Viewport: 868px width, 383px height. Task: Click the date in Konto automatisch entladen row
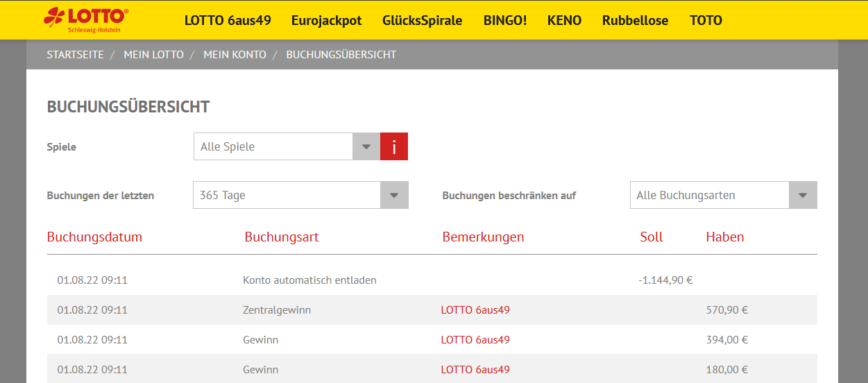pyautogui.click(x=92, y=280)
